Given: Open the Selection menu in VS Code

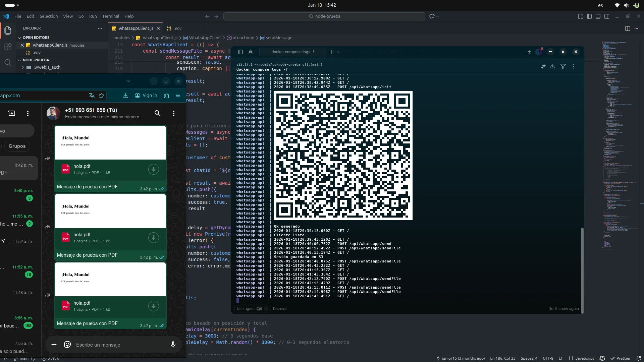Looking at the screenshot, I should pos(49,16).
